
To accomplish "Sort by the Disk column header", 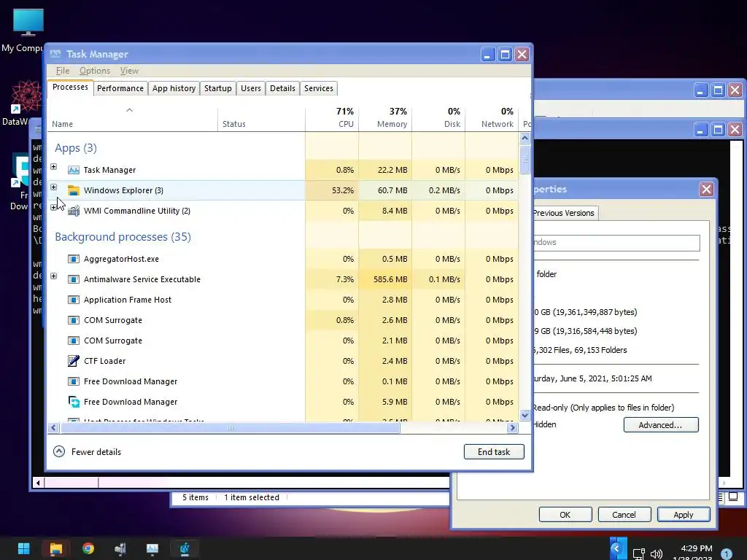I will [x=438, y=117].
